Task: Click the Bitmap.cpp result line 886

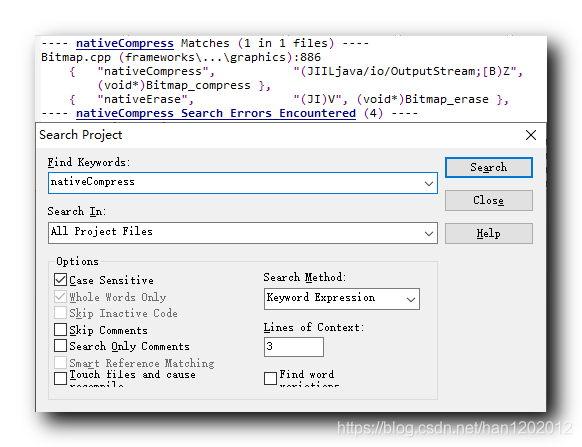Action: pos(181,58)
